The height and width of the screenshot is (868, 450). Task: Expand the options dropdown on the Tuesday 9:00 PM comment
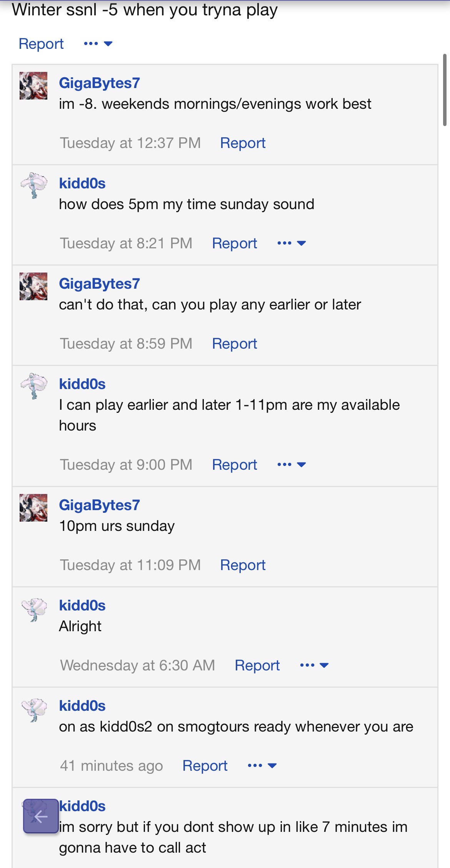click(292, 465)
